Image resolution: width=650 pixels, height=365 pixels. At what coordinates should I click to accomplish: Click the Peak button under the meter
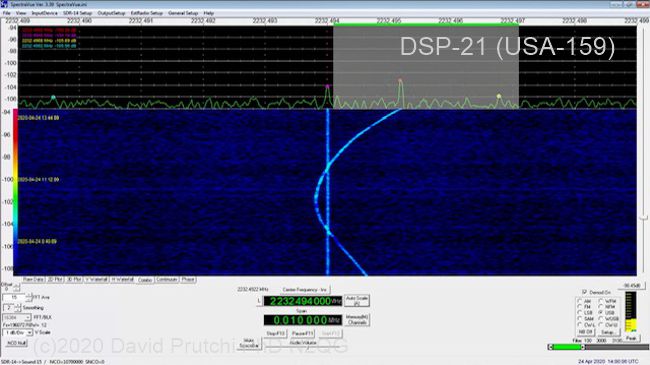pos(631,338)
